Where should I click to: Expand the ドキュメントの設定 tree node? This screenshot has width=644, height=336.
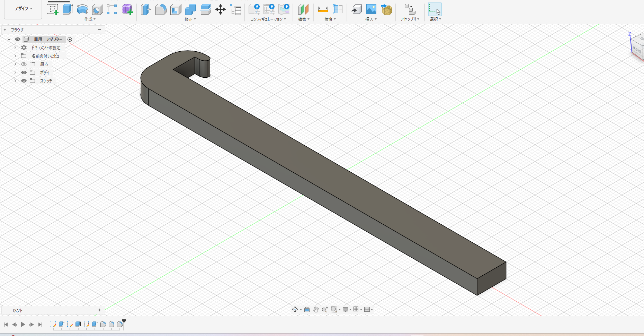(x=15, y=48)
